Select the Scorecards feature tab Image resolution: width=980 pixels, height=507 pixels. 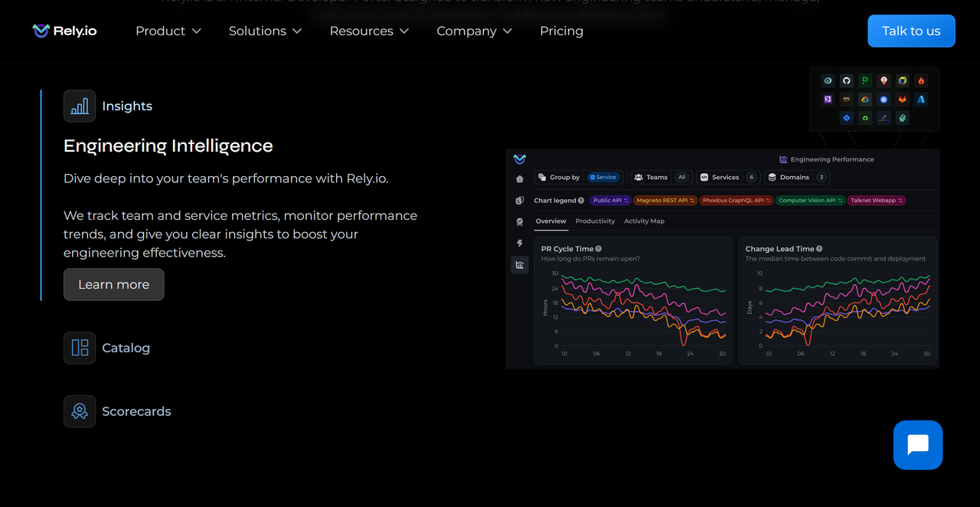tap(118, 411)
